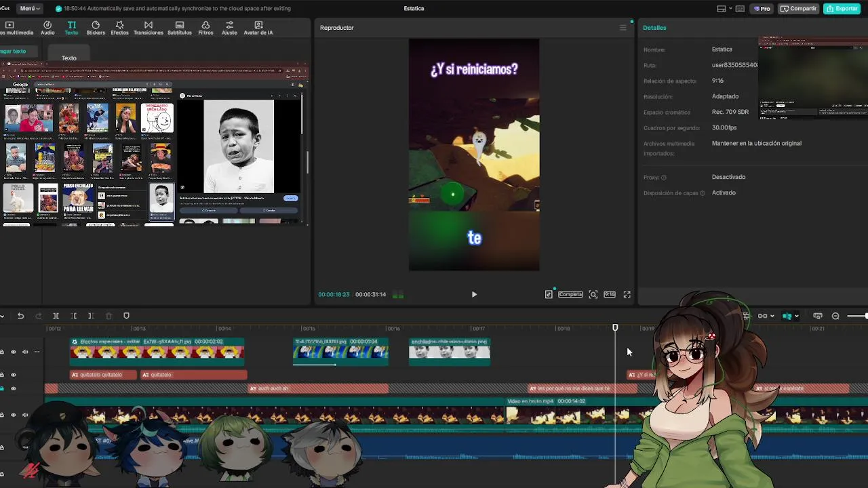
Task: Open the Efectos panel
Action: pos(119,28)
